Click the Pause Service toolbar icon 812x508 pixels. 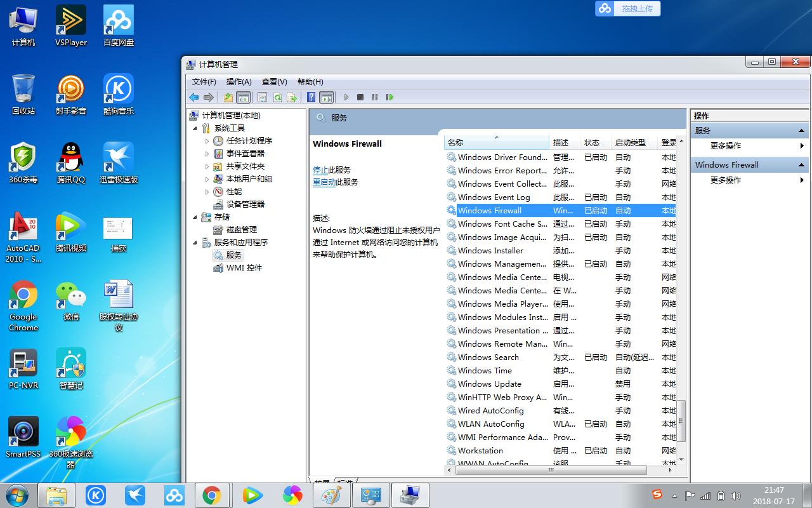(x=375, y=97)
